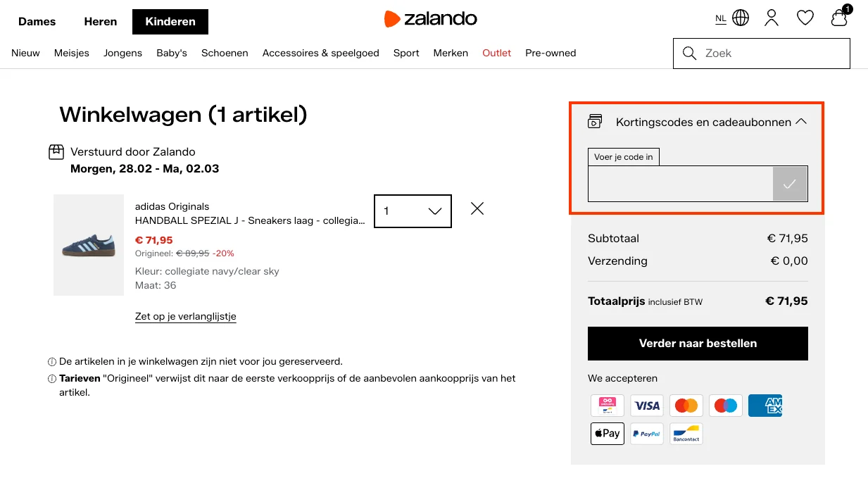Open the shopping bag icon with badge

(838, 19)
